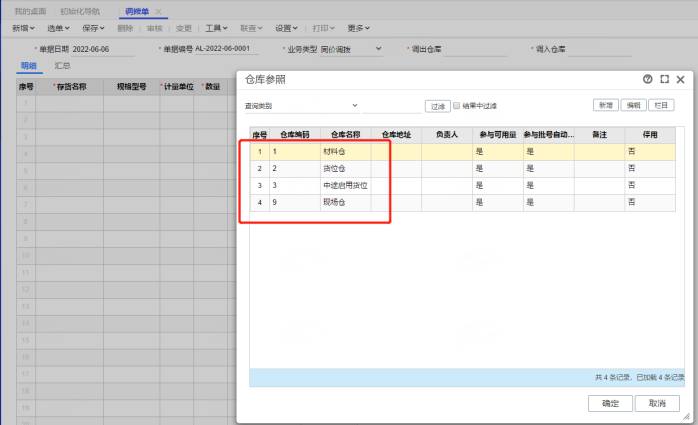Click 参与批号自动... column header

pos(549,135)
